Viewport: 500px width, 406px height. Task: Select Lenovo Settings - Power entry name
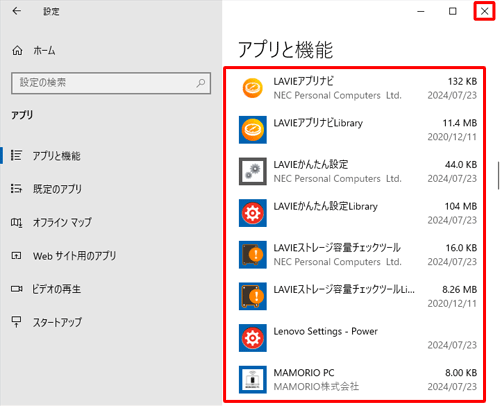tap(326, 331)
